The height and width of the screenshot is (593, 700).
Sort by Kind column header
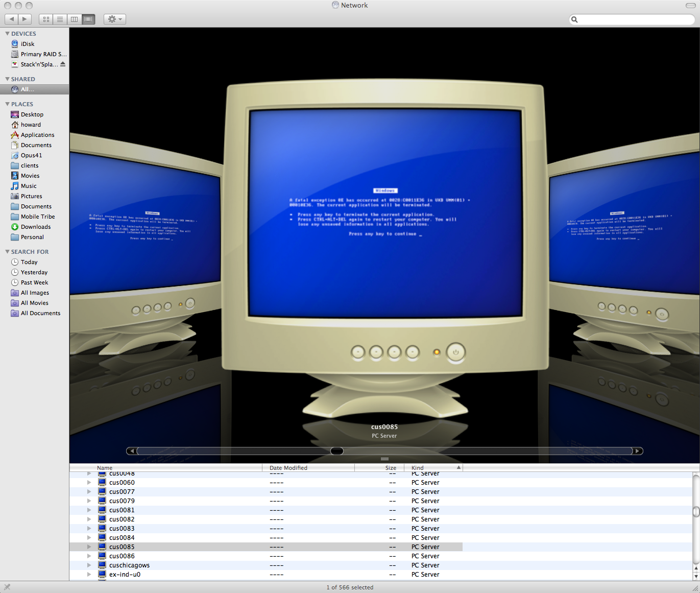pos(433,468)
